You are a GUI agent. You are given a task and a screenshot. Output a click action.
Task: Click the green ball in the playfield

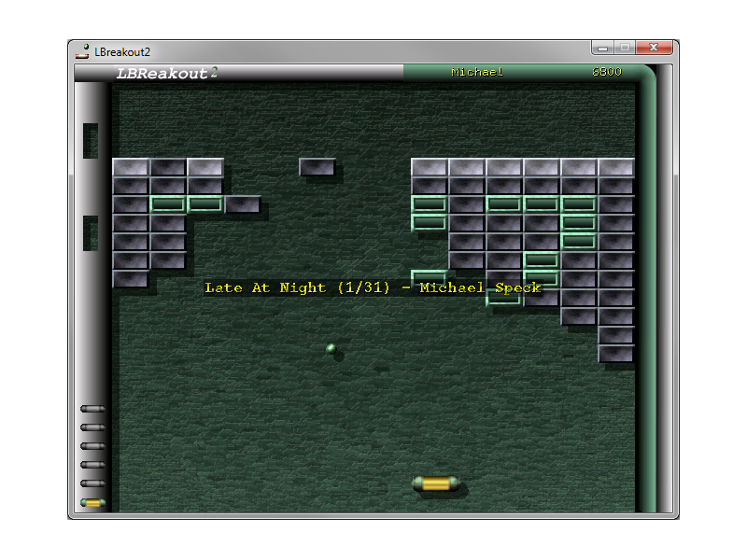point(331,348)
